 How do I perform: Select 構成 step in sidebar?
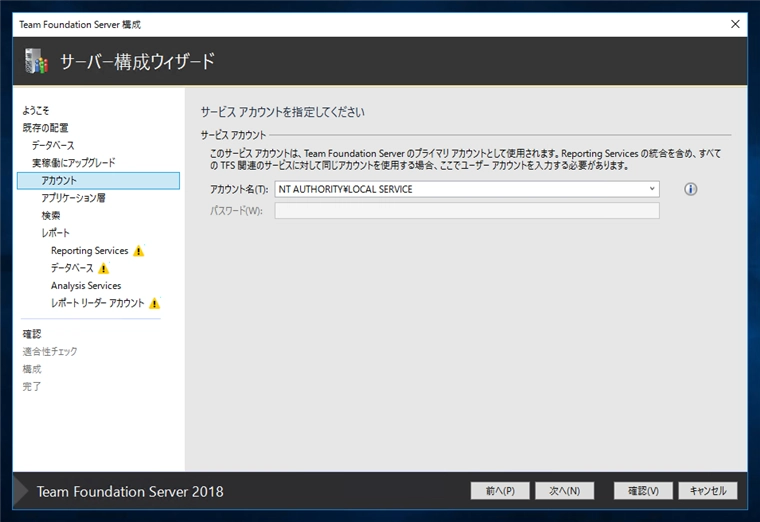32,369
